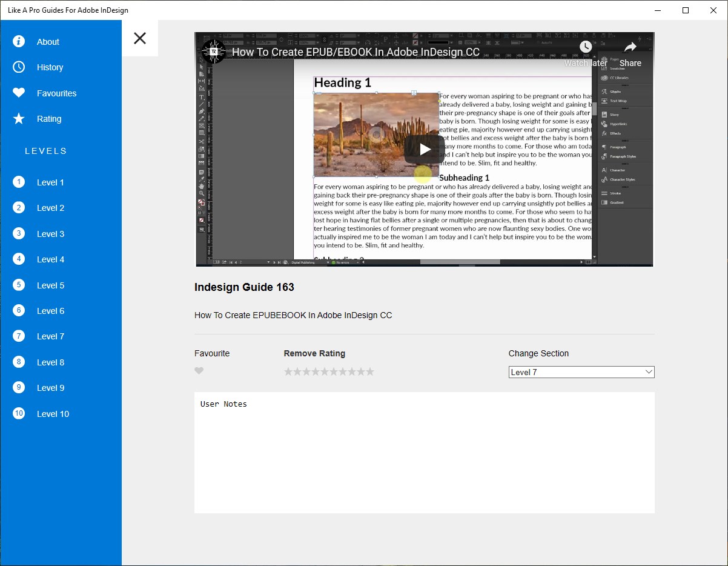Select Level 1 label in sidebar

tap(50, 182)
